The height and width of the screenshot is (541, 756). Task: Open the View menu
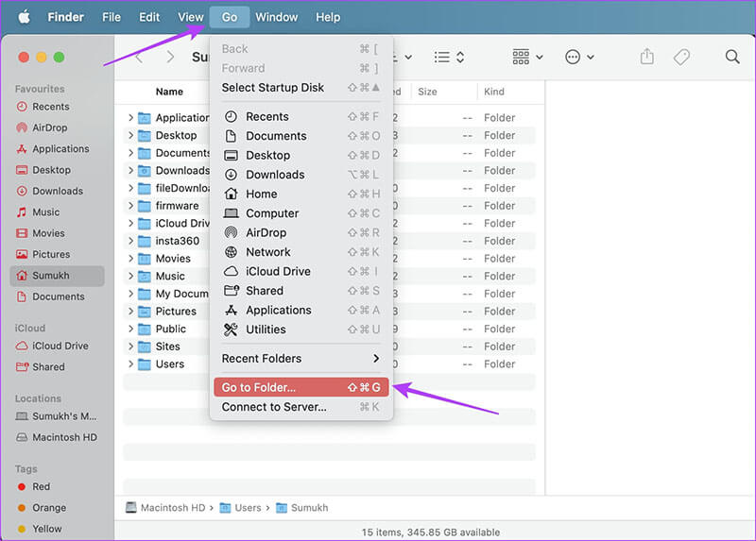(191, 17)
